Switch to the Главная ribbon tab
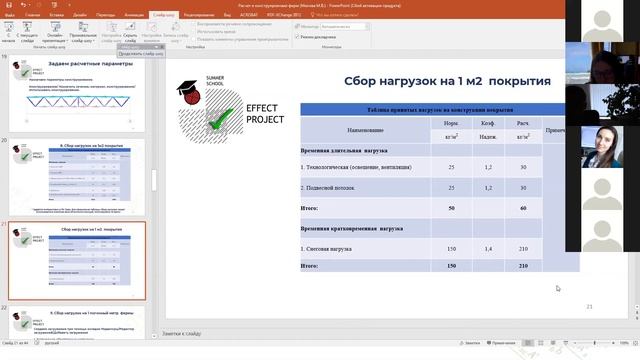 pos(32,15)
